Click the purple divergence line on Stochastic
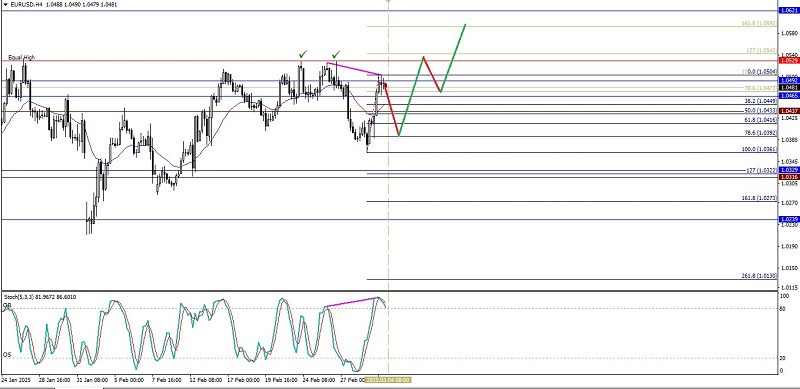Viewport: 800px width, 389px height. [353, 302]
